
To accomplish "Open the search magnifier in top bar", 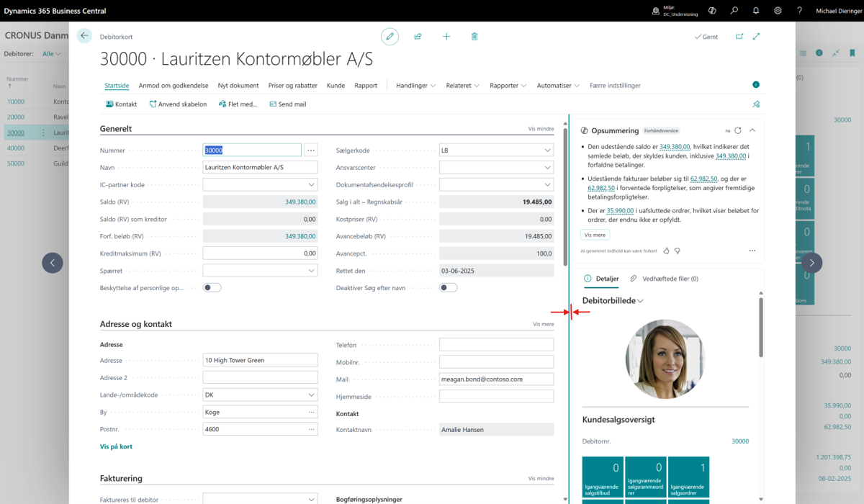I will pos(734,11).
